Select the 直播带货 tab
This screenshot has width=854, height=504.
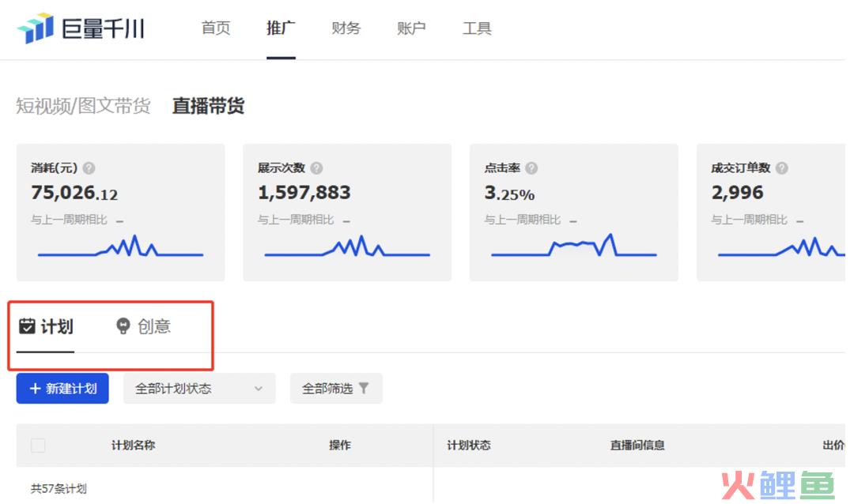click(x=208, y=106)
